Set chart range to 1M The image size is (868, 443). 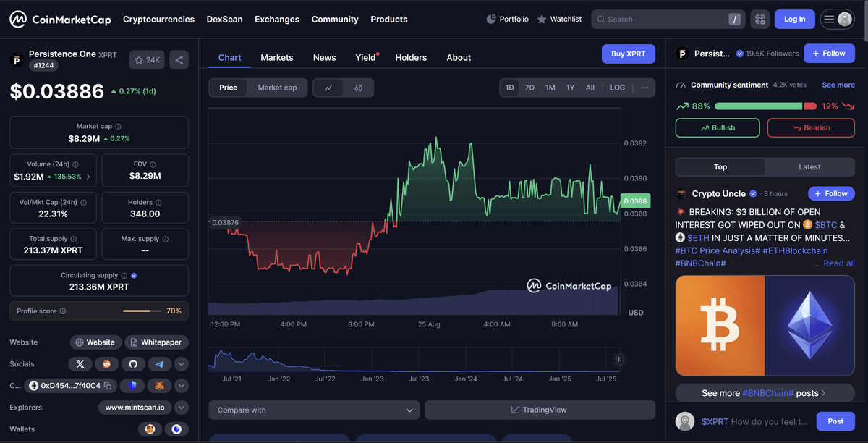[x=550, y=88]
